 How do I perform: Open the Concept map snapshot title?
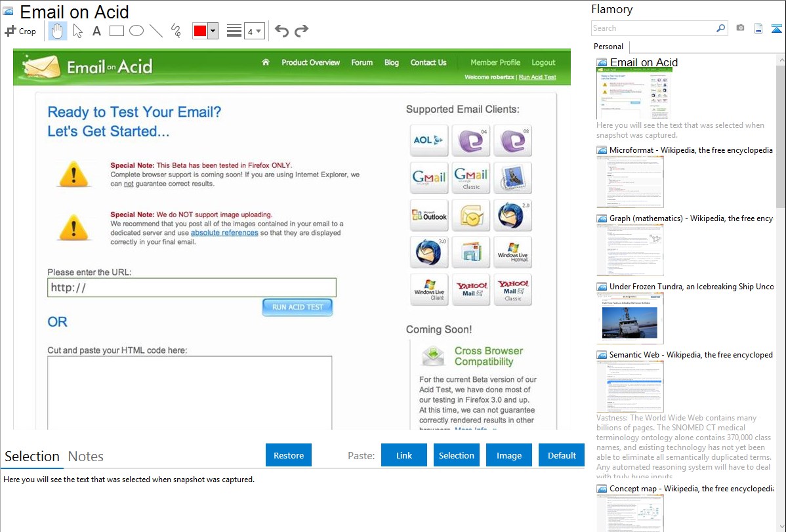click(x=692, y=488)
